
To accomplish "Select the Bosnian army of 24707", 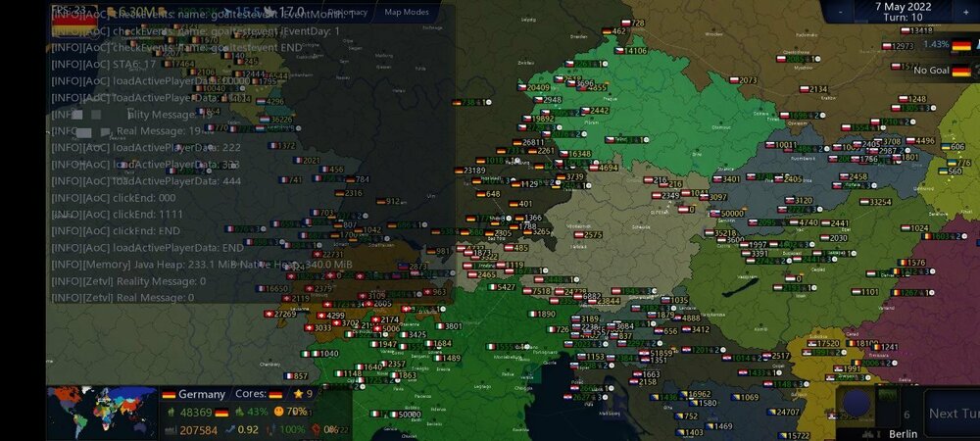I will click(x=783, y=413).
